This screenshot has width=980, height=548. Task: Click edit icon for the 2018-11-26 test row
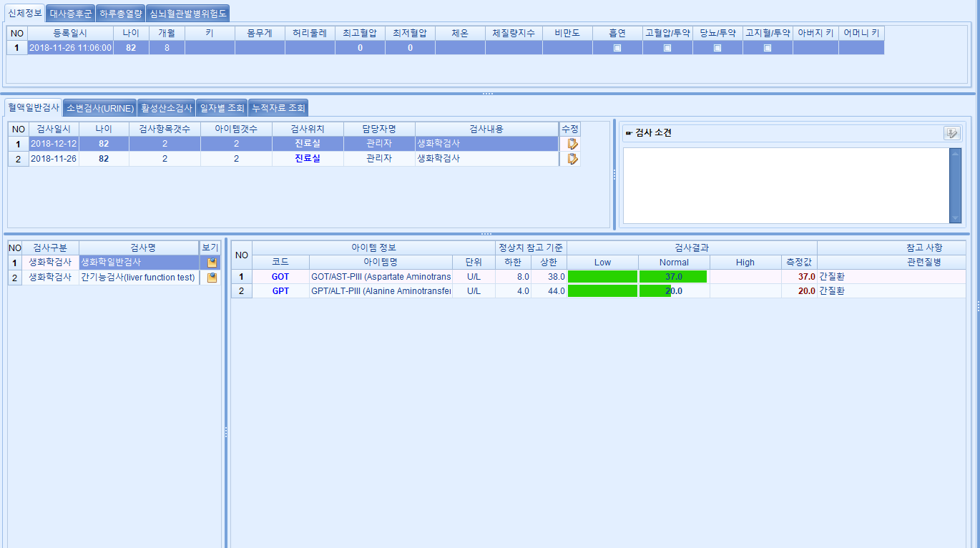572,159
